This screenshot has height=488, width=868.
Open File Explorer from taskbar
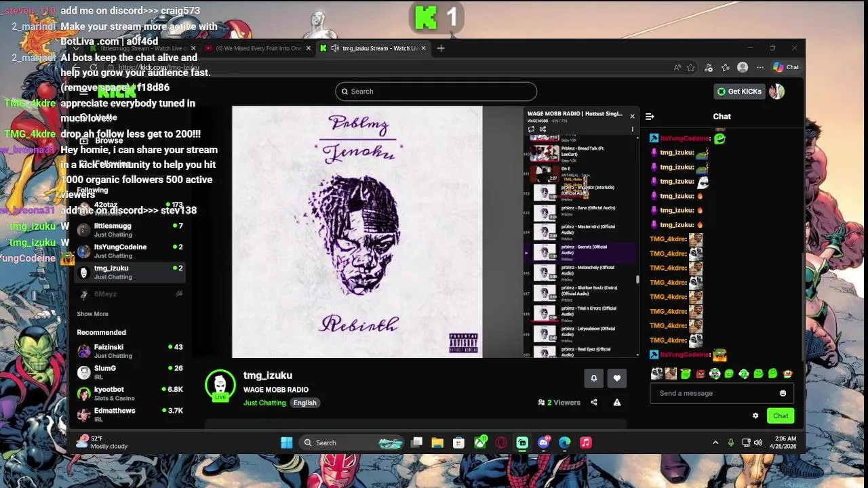click(x=437, y=443)
